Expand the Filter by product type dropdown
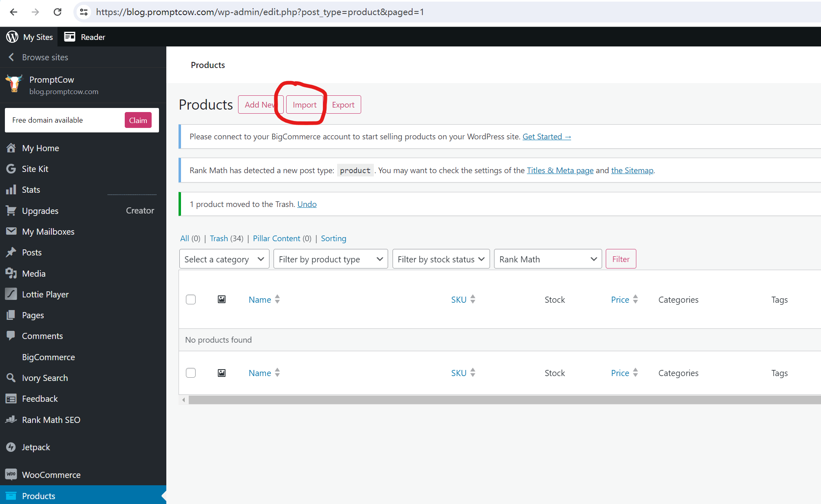Image resolution: width=821 pixels, height=504 pixels. 330,258
